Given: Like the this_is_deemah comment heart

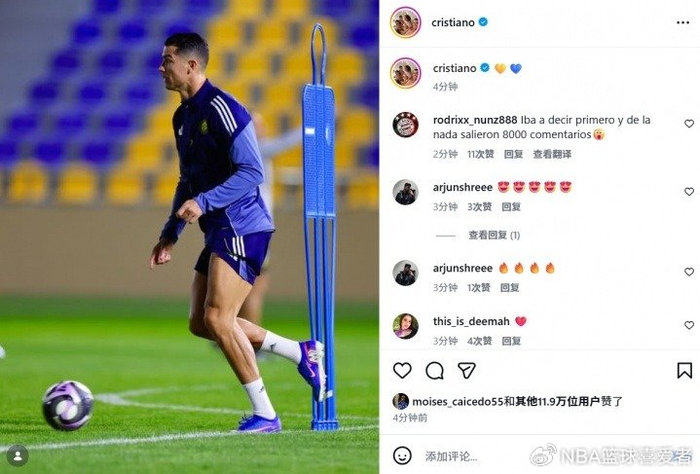Looking at the screenshot, I should [x=689, y=325].
